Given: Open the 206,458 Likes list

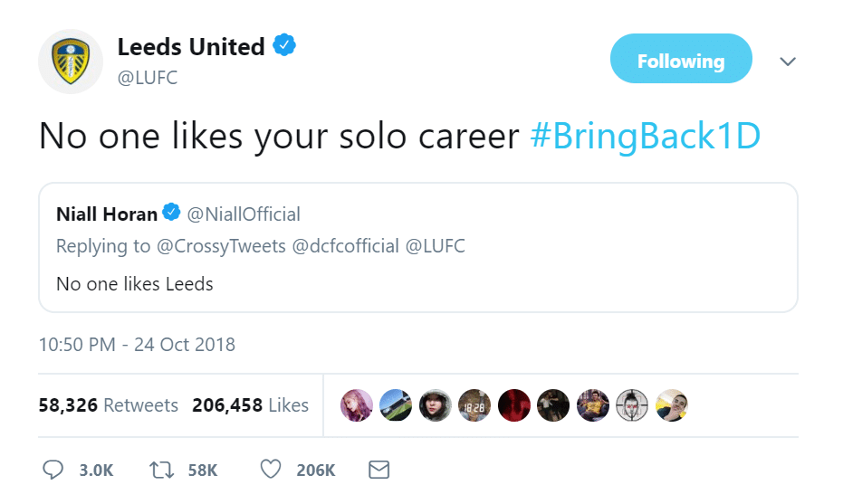Looking at the screenshot, I should pos(250,405).
